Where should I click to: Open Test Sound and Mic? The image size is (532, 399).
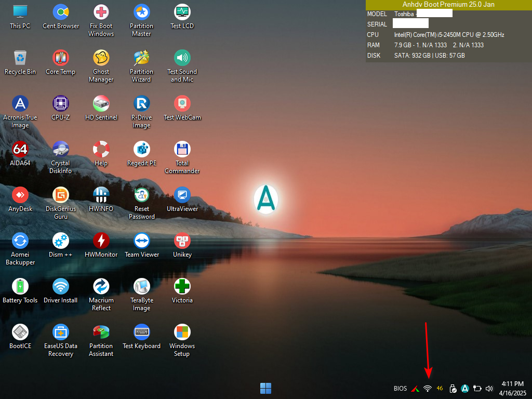click(x=182, y=66)
